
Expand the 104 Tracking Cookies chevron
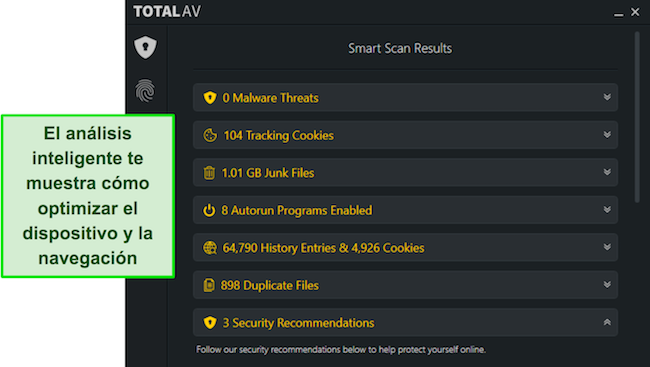tap(607, 135)
